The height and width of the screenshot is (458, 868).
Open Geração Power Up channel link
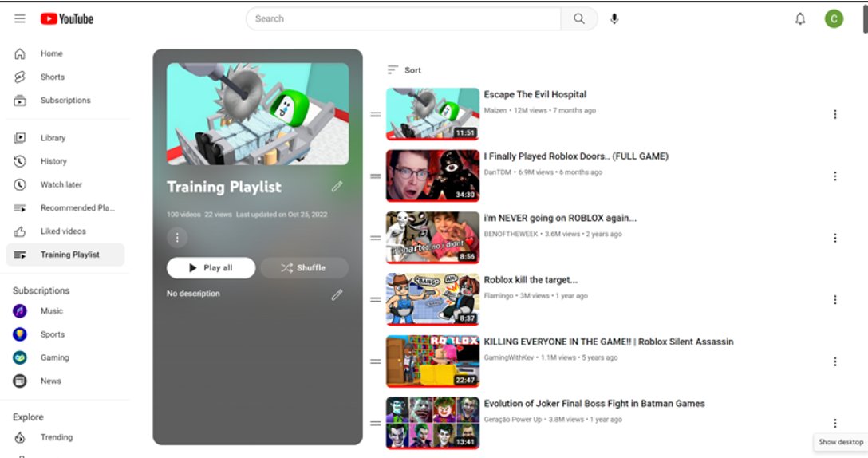(x=513, y=420)
